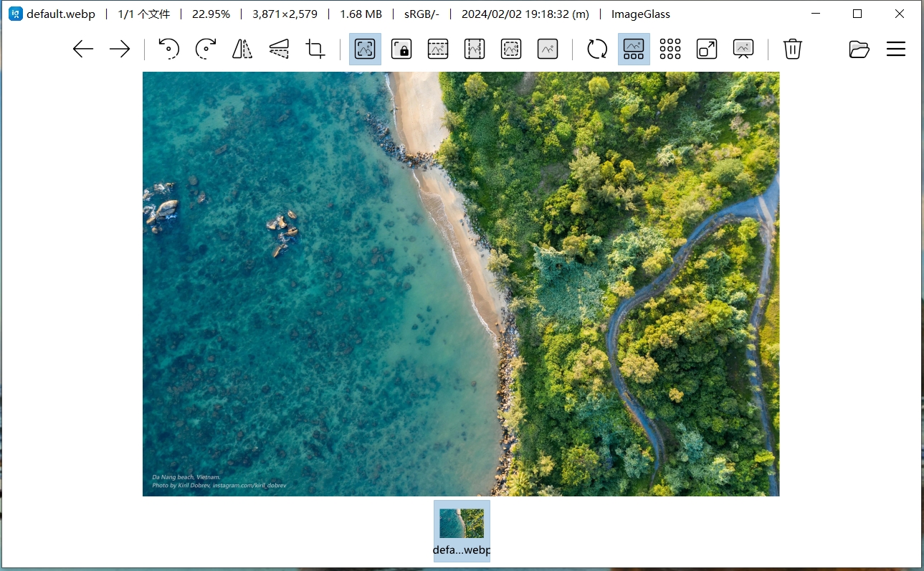The height and width of the screenshot is (571, 924).
Task: Go to the next image
Action: click(x=120, y=49)
